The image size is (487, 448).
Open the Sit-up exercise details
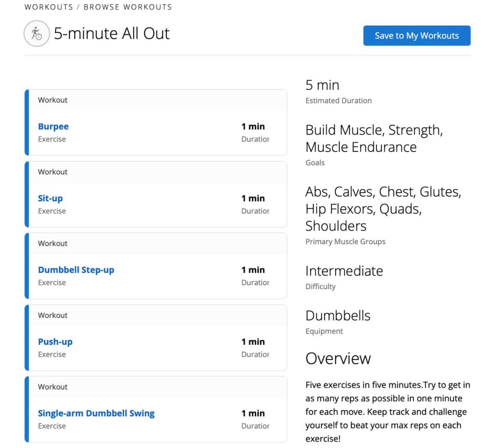50,198
